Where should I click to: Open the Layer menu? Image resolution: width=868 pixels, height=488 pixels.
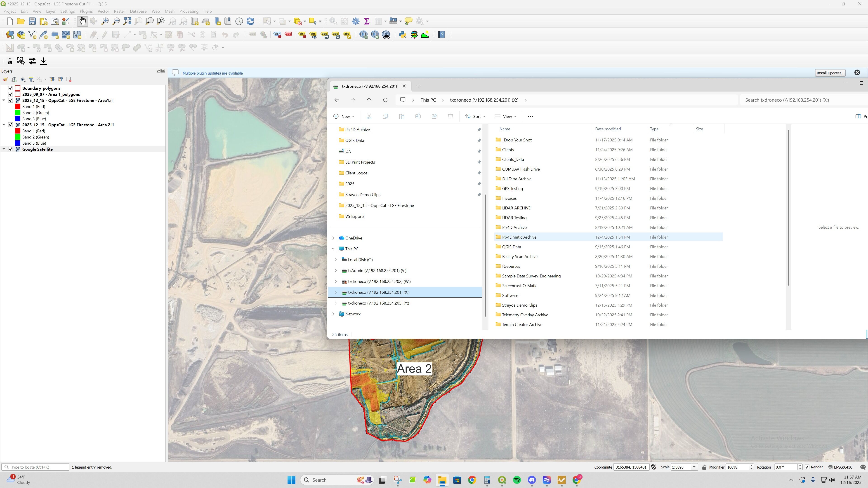click(x=51, y=11)
